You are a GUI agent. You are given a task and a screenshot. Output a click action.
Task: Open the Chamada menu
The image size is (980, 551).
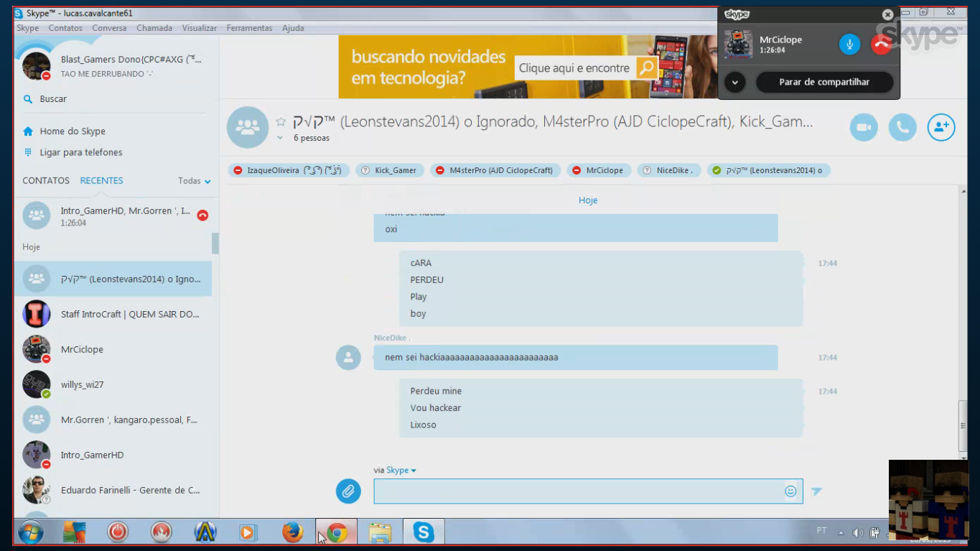click(154, 28)
